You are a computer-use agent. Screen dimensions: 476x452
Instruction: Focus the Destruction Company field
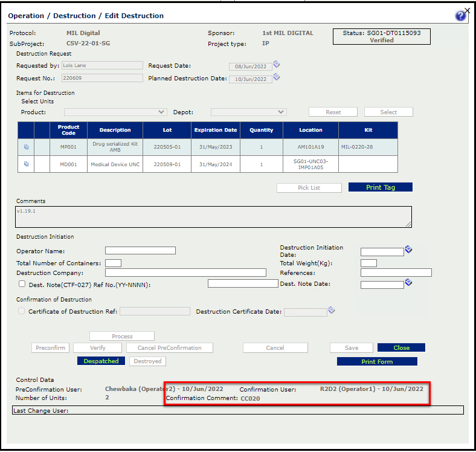click(186, 273)
